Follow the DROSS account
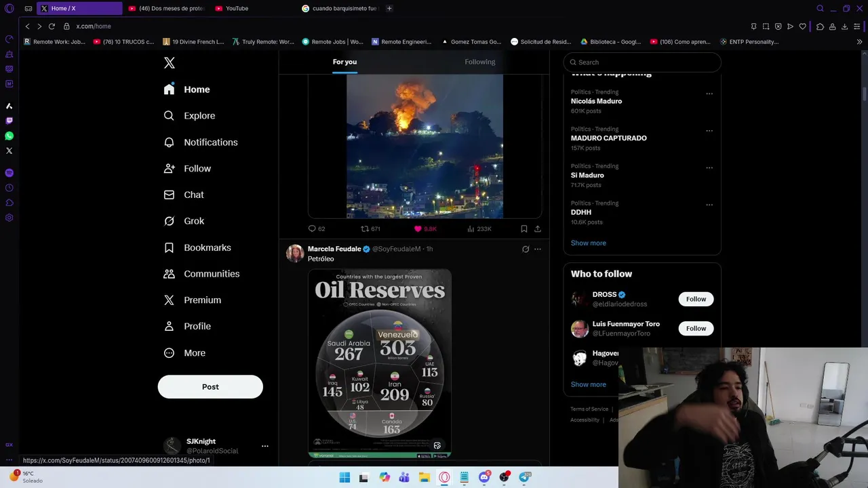 click(x=696, y=299)
